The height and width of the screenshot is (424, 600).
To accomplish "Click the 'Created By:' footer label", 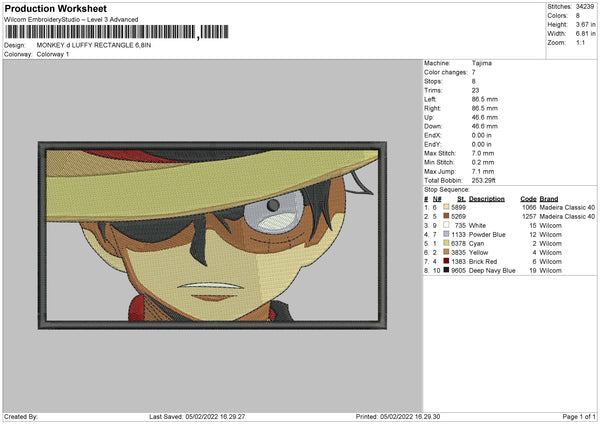I will pos(21,416).
